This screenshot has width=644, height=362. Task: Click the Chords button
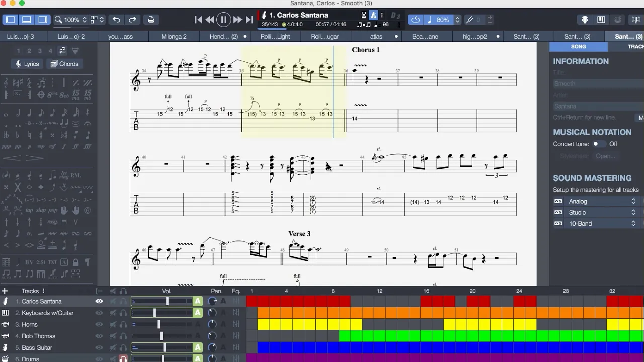pos(64,64)
